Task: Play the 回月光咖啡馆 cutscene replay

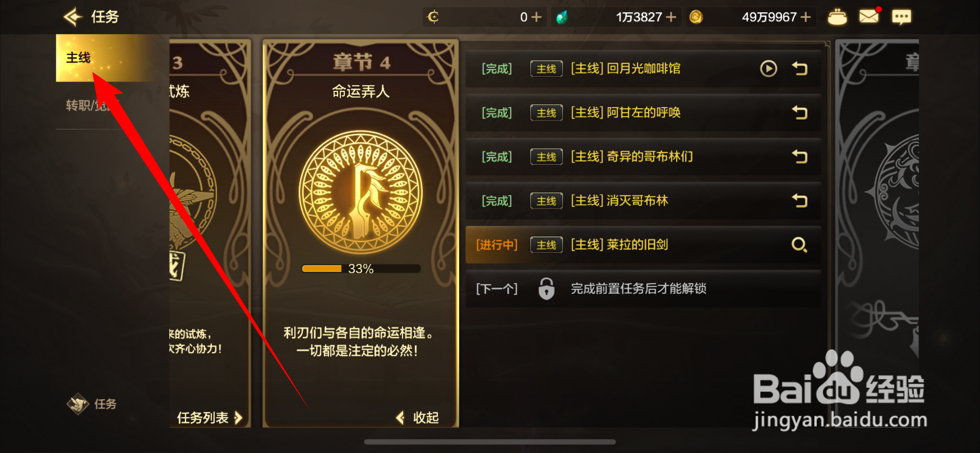Action: tap(768, 69)
